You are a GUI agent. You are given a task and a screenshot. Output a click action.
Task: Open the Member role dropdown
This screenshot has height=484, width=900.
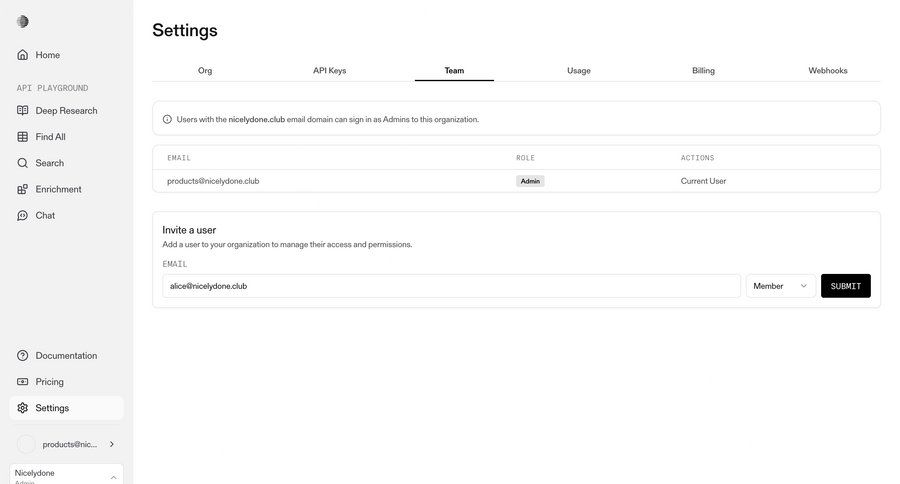[780, 286]
